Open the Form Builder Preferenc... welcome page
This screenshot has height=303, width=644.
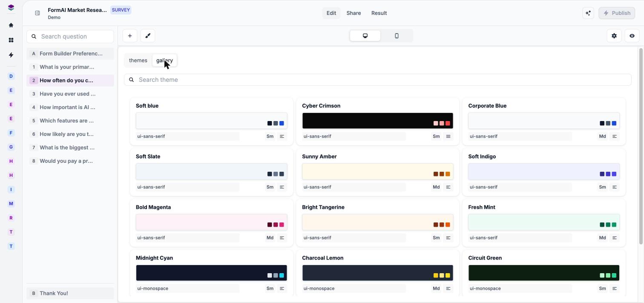70,54
